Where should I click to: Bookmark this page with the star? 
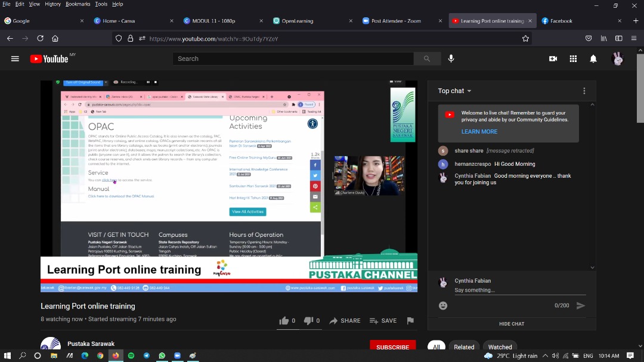pyautogui.click(x=525, y=39)
